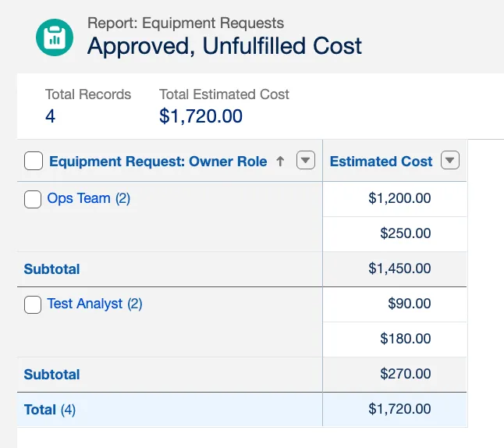Click the Subtotal label under Test Analyst
The image size is (504, 448).
pyautogui.click(x=51, y=375)
